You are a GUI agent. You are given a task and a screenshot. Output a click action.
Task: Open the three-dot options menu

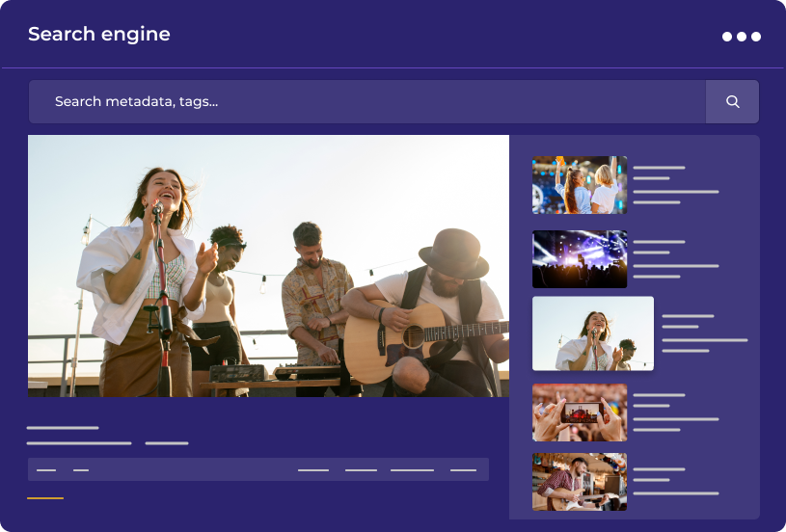[741, 37]
